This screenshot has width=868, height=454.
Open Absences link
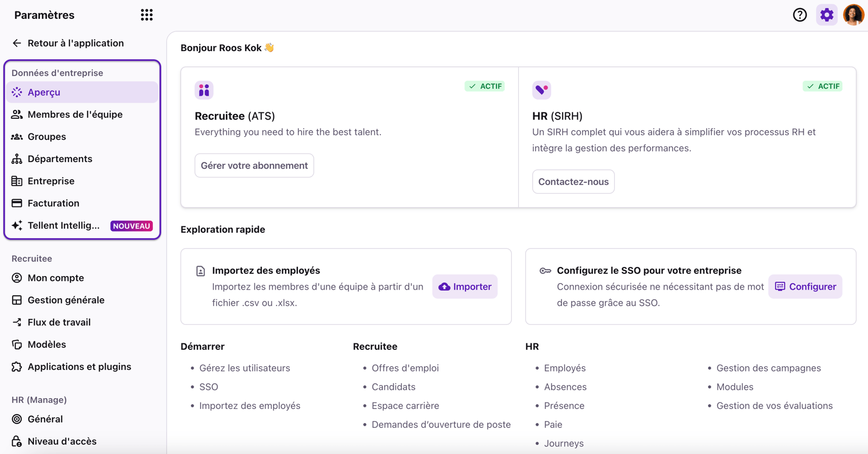565,387
